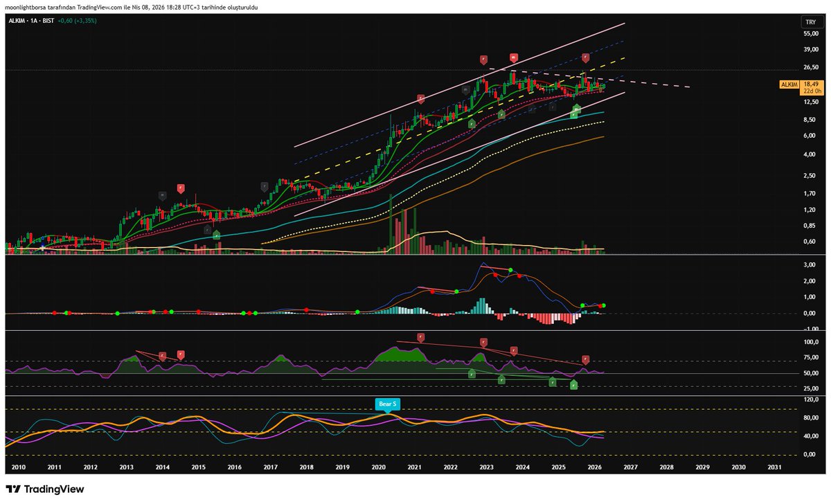Click the 25,00 level on RSI axis
Viewport: 831px width, 504px height.
pyautogui.click(x=810, y=388)
